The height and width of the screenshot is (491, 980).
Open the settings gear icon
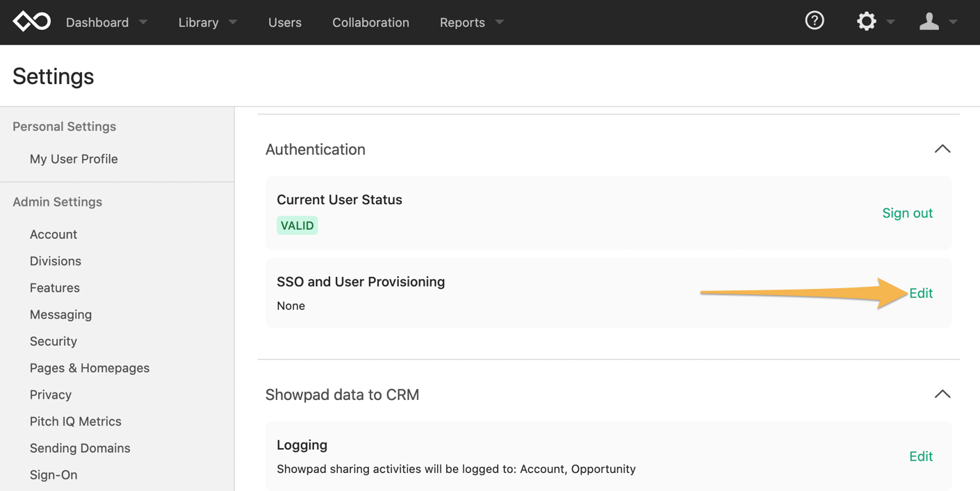click(x=866, y=22)
